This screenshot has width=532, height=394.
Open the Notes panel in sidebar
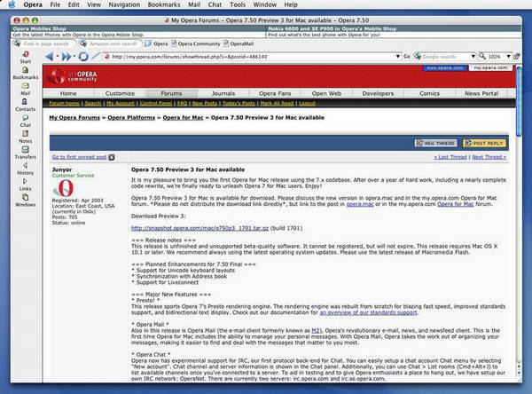coord(26,137)
